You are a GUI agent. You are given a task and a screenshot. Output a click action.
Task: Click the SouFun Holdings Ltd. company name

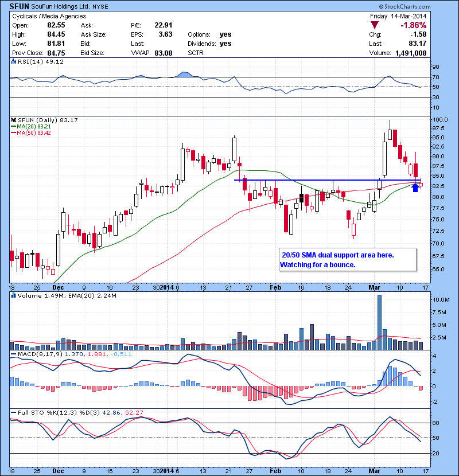tap(60, 6)
